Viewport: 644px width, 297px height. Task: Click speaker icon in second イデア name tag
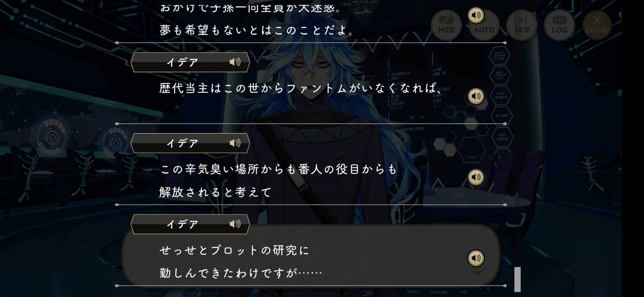pyautogui.click(x=235, y=143)
